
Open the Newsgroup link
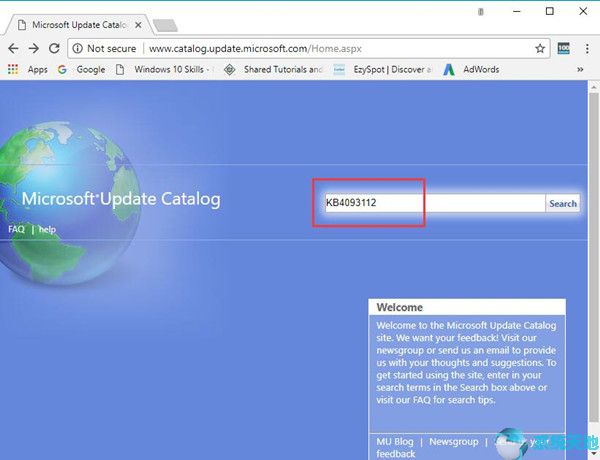click(453, 442)
